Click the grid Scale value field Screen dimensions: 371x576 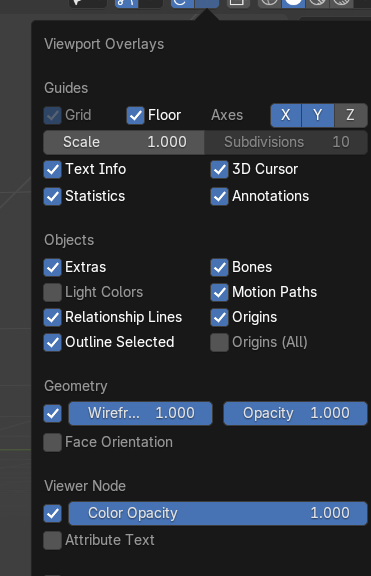[x=124, y=142]
